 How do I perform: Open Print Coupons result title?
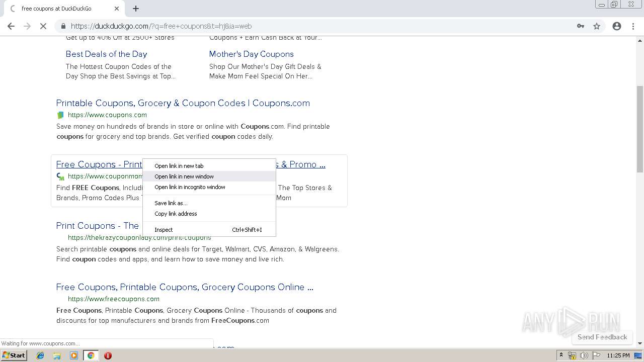click(97, 226)
